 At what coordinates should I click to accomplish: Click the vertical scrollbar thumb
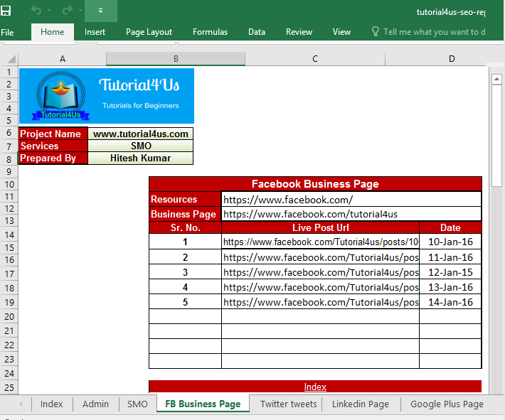[x=496, y=136]
